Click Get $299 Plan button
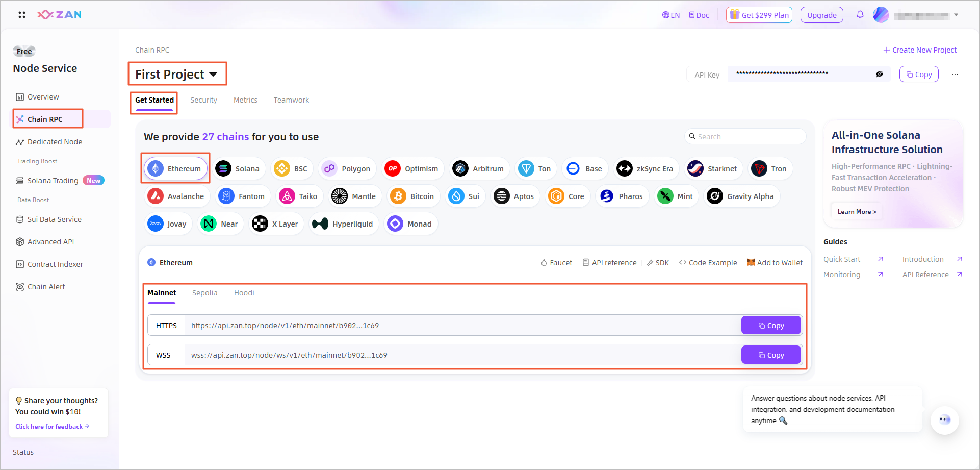The height and width of the screenshot is (470, 980). click(x=759, y=15)
